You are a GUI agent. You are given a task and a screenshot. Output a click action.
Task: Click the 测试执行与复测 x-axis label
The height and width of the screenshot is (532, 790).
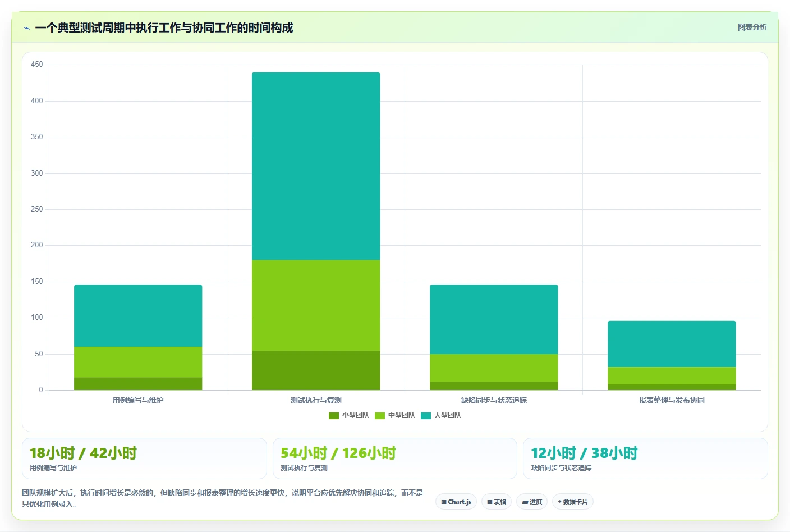tap(316, 400)
